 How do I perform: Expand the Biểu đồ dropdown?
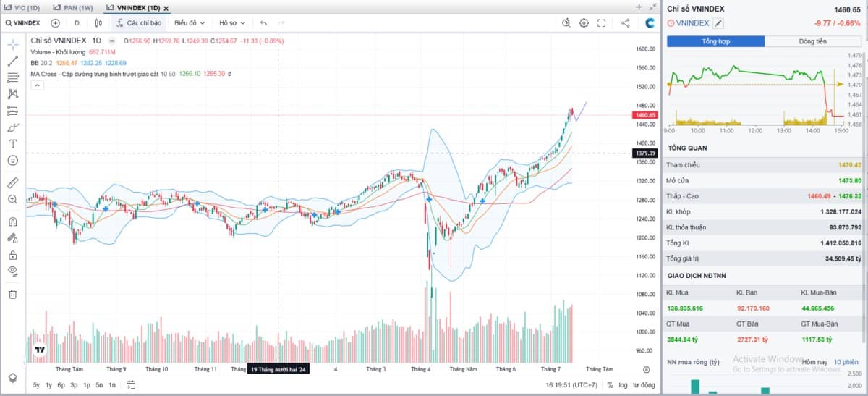pos(190,23)
